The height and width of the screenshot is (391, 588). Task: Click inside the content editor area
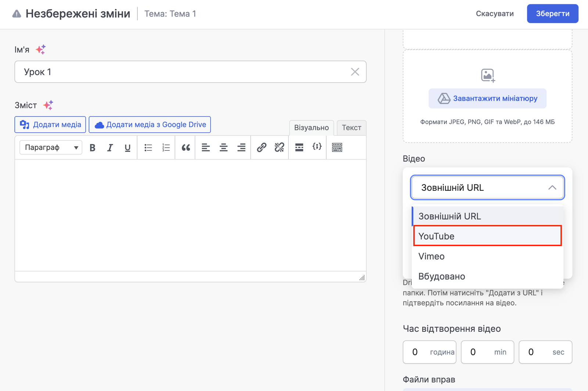pyautogui.click(x=190, y=215)
